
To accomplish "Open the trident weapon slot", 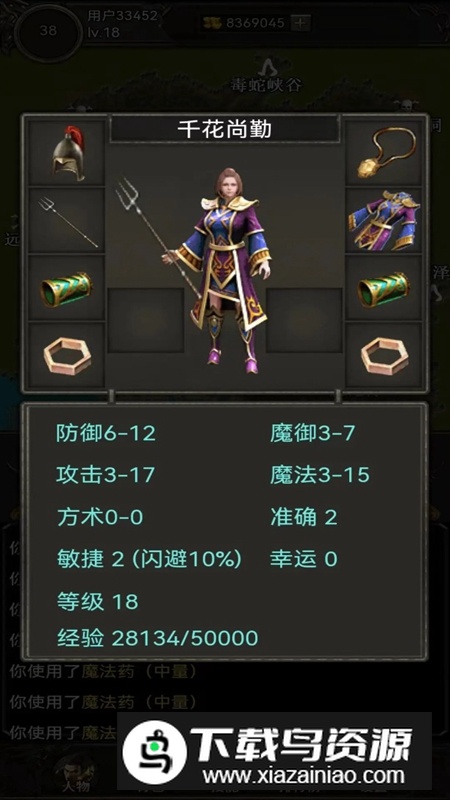I will pos(66,220).
